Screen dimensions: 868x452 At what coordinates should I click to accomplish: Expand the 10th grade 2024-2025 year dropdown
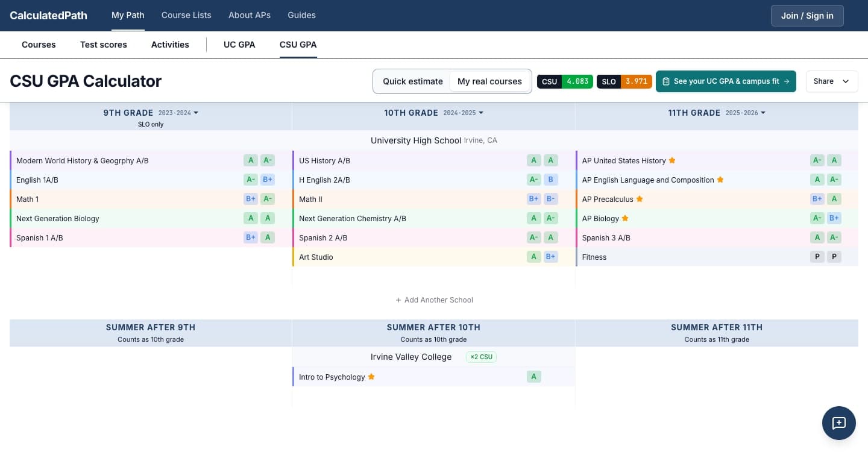[463, 113]
